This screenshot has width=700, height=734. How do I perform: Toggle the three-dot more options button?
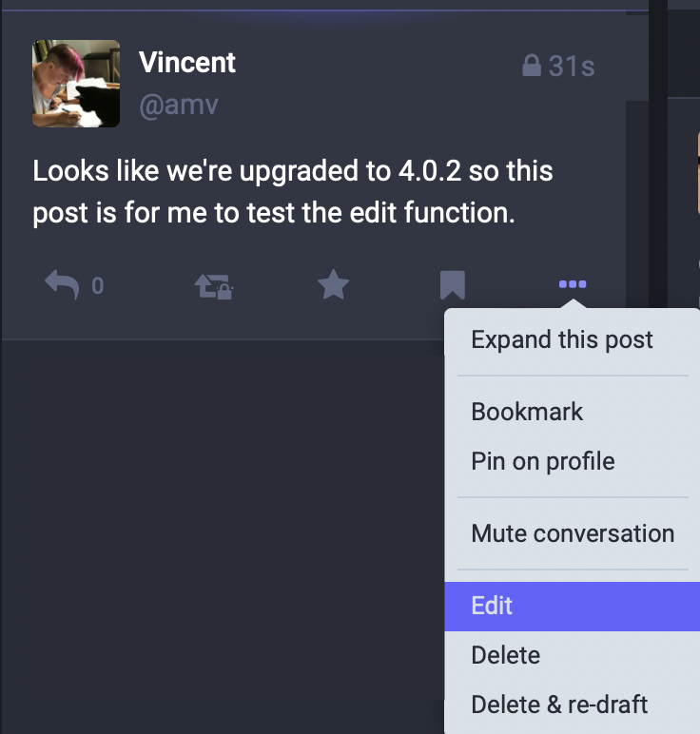(x=573, y=284)
